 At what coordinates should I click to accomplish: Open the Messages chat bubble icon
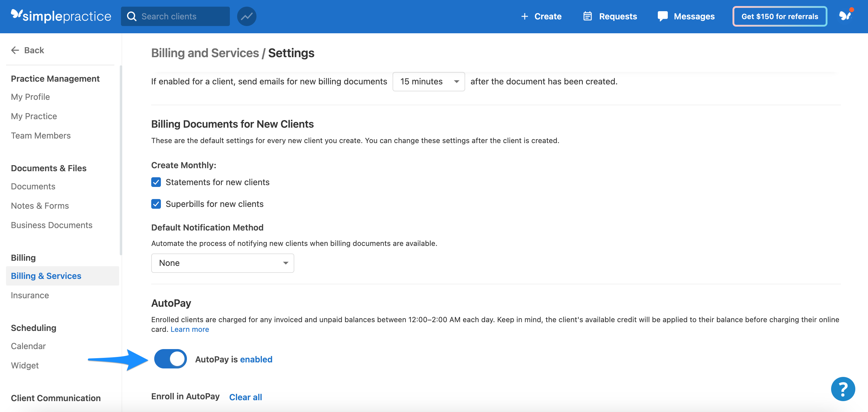pos(662,16)
